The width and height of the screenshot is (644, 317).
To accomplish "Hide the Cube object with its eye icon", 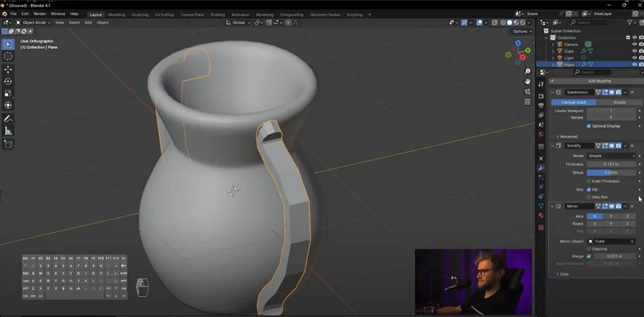I will [635, 51].
